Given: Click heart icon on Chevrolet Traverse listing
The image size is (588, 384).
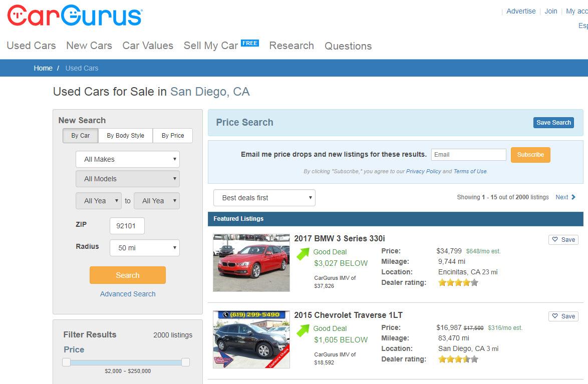Looking at the screenshot, I should coord(555,316).
